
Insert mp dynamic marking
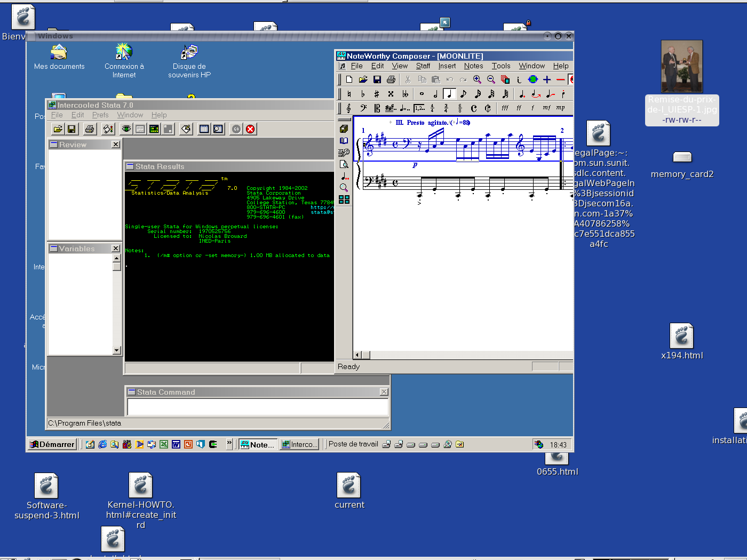tap(560, 108)
